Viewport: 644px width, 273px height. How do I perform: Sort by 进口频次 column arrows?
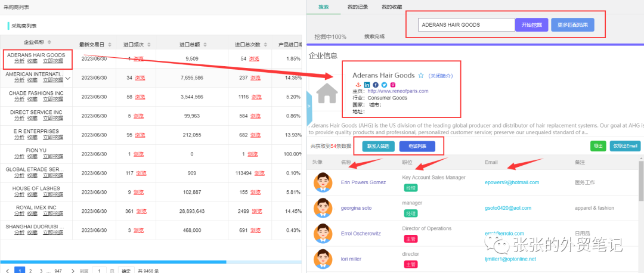pyautogui.click(x=148, y=44)
